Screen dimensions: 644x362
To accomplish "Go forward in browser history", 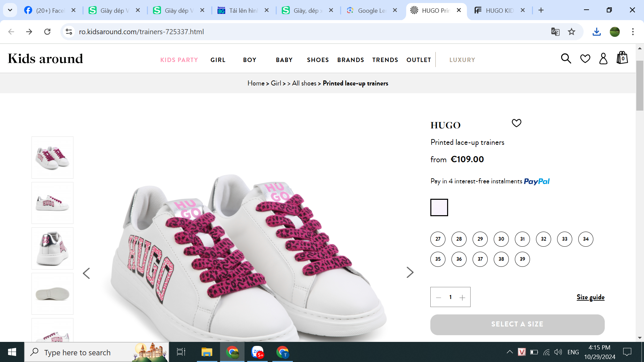I will pos(29,32).
